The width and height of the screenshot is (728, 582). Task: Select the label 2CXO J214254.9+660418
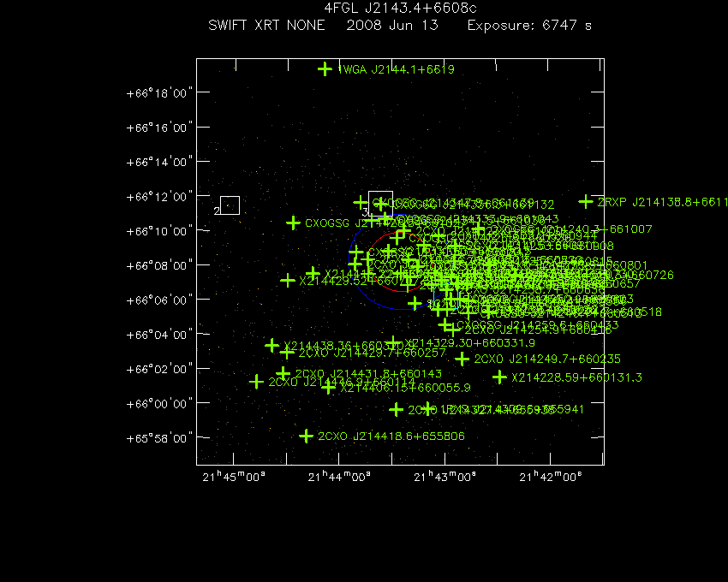538,330
